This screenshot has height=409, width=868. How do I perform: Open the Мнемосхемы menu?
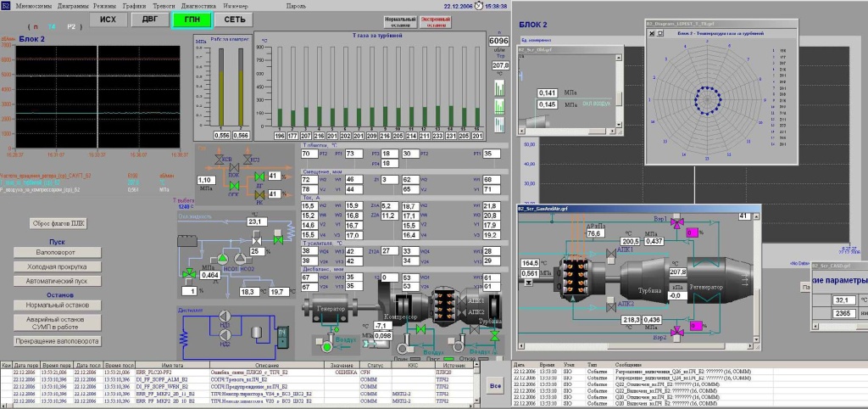point(32,5)
